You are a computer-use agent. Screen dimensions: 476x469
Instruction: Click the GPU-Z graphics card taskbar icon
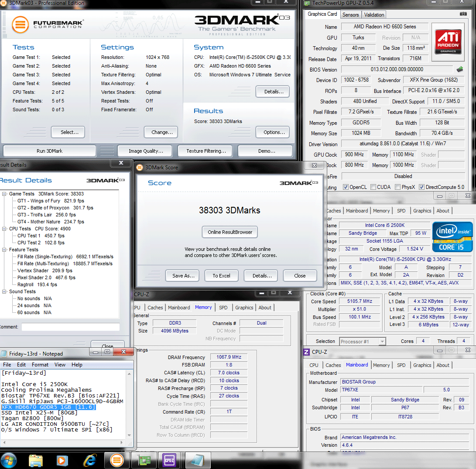pos(145,461)
